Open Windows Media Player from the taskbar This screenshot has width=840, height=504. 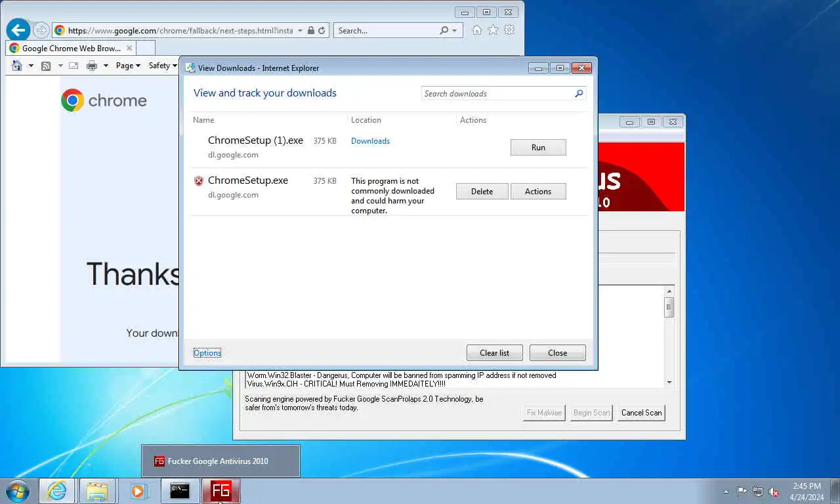pyautogui.click(x=138, y=491)
